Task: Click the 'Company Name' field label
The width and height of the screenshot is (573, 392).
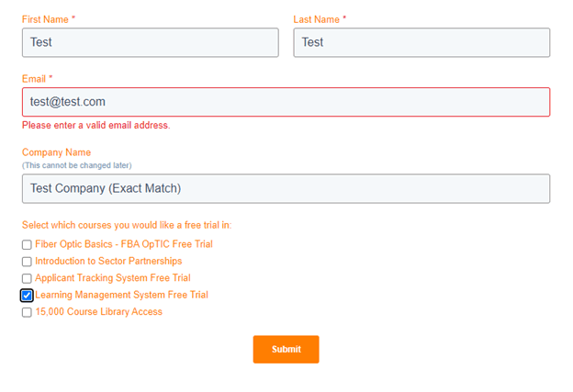Action: point(56,152)
